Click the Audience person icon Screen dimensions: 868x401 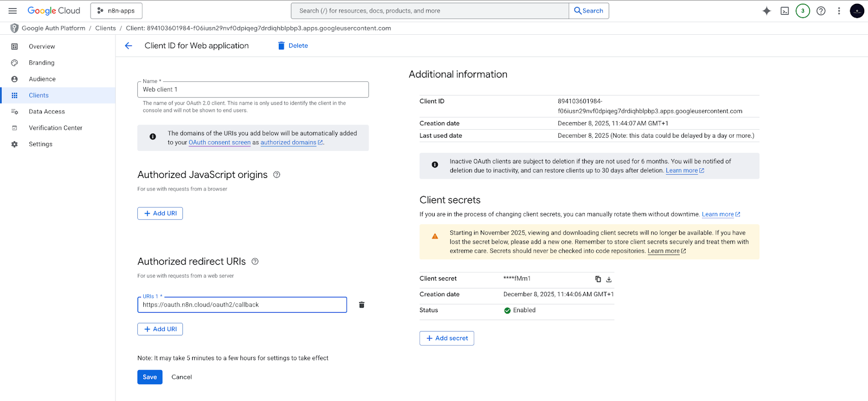[15, 79]
